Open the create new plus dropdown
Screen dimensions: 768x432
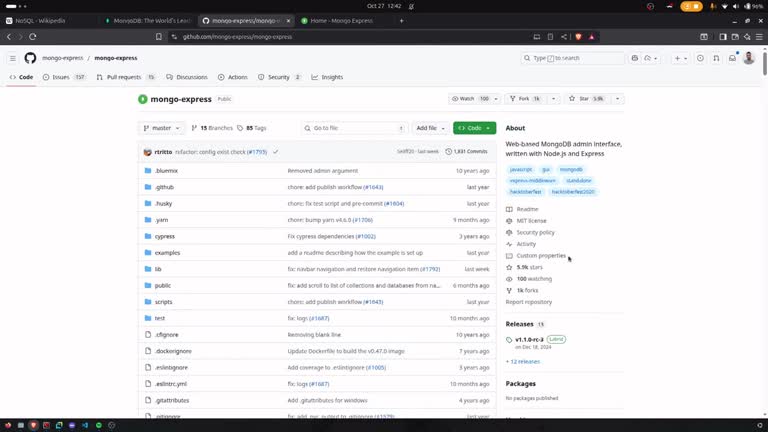pyautogui.click(x=680, y=58)
